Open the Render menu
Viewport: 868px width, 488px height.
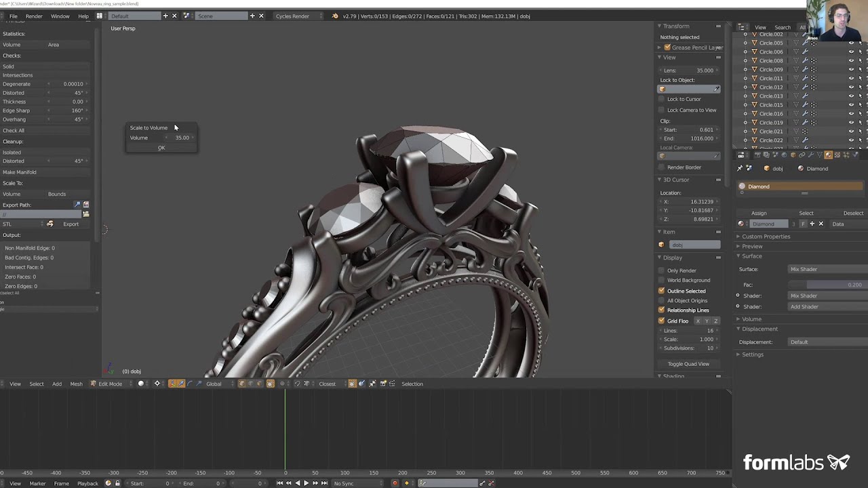click(34, 16)
